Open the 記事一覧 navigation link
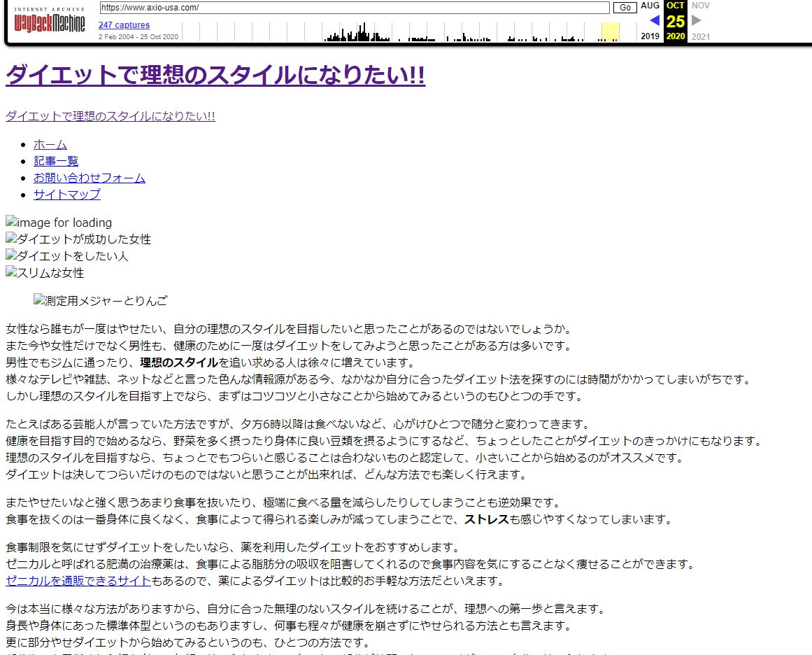The height and width of the screenshot is (655, 812). (56, 161)
